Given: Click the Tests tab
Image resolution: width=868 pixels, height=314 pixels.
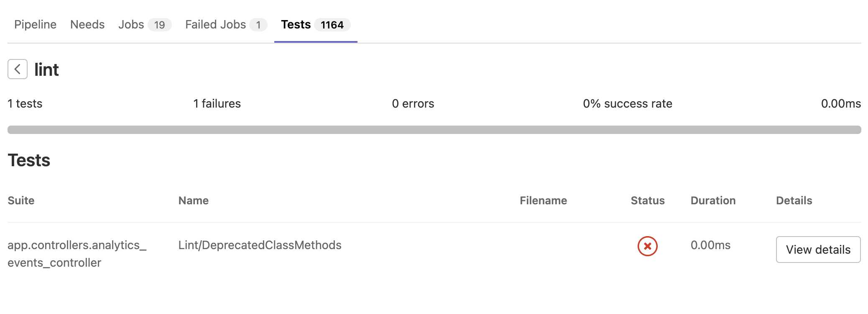Looking at the screenshot, I should 296,25.
